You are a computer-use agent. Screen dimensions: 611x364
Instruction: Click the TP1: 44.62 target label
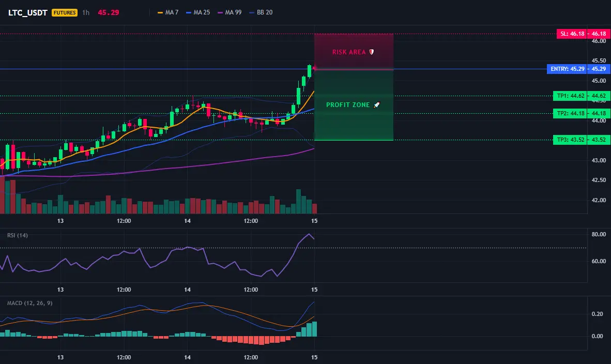[x=570, y=96]
